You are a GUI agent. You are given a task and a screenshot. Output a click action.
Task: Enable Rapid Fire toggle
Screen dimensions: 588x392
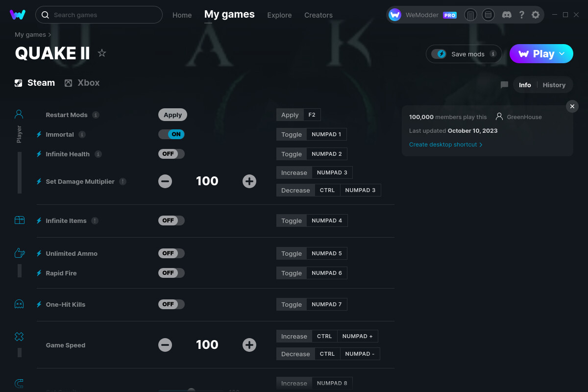click(x=171, y=273)
